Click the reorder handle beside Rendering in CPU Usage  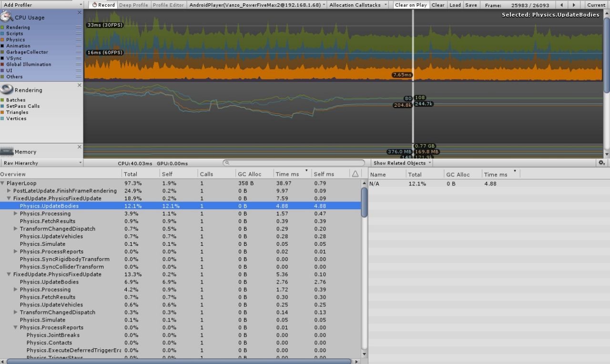78,28
